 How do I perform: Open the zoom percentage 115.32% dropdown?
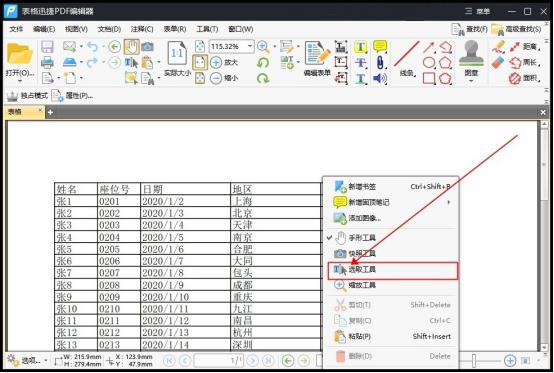pos(250,46)
